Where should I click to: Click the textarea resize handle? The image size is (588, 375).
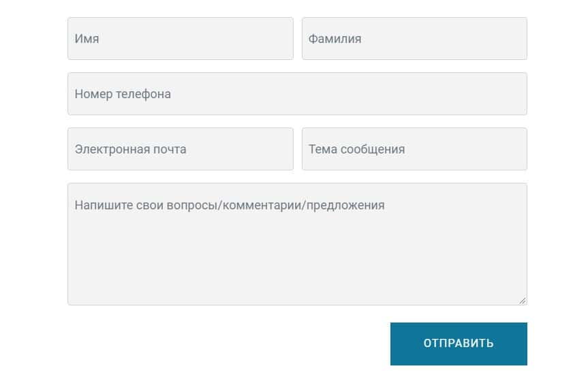[522, 300]
